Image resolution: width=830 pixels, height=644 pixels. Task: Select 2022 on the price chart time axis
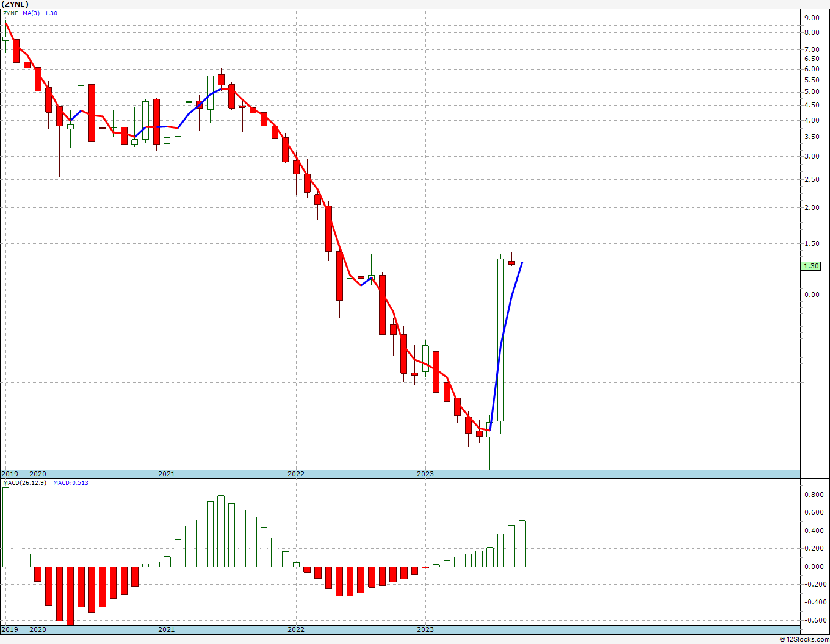pos(296,474)
